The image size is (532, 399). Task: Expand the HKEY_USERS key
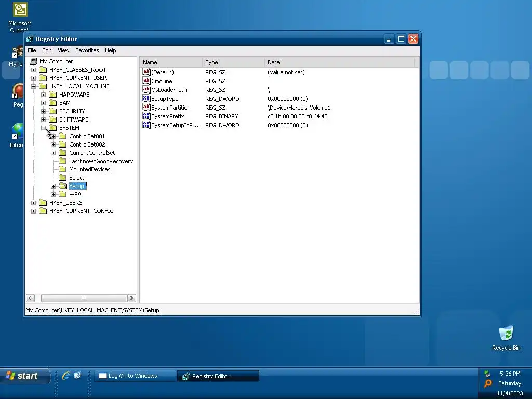(34, 203)
